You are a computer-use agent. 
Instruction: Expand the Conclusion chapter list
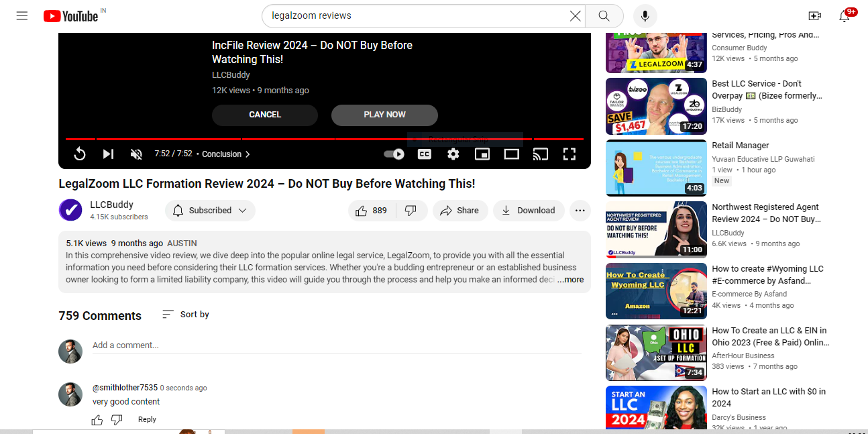(x=226, y=154)
